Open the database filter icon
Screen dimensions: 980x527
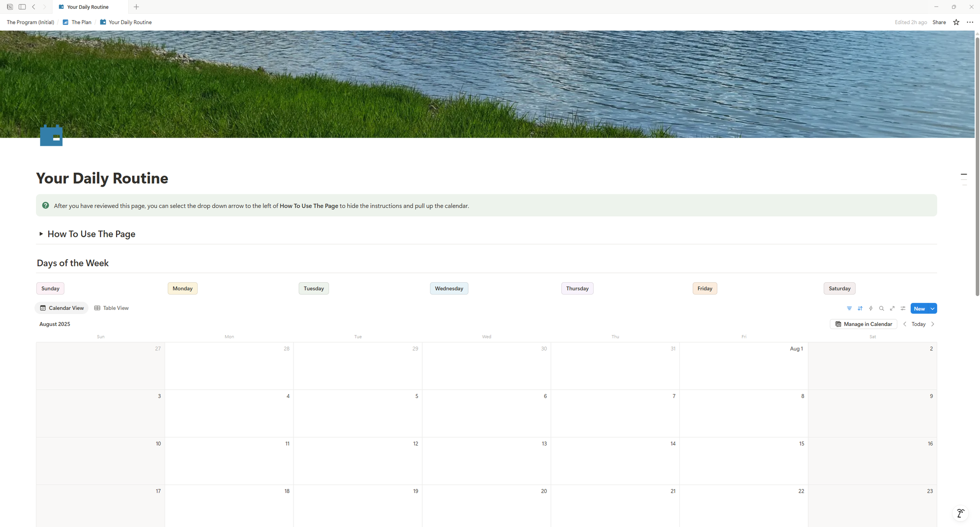tap(849, 308)
